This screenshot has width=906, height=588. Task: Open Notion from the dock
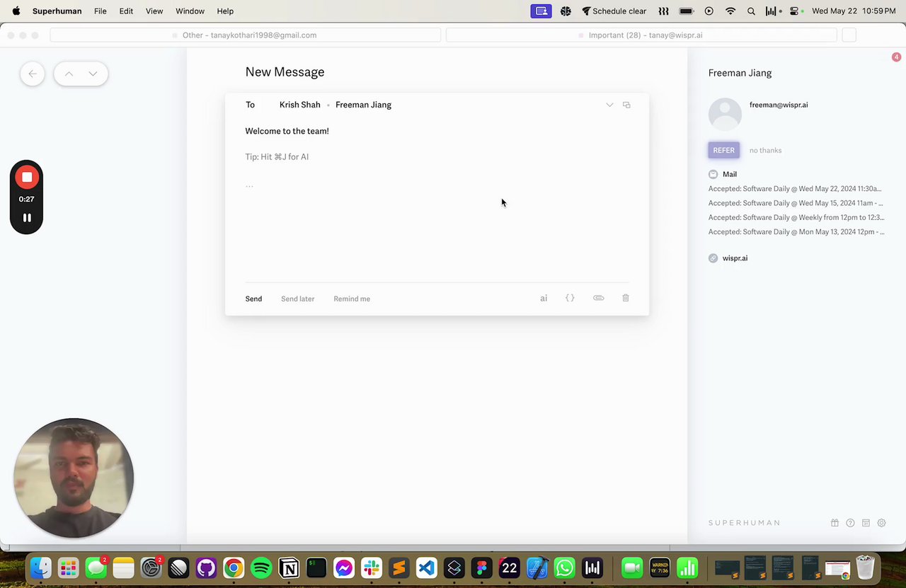click(x=289, y=567)
